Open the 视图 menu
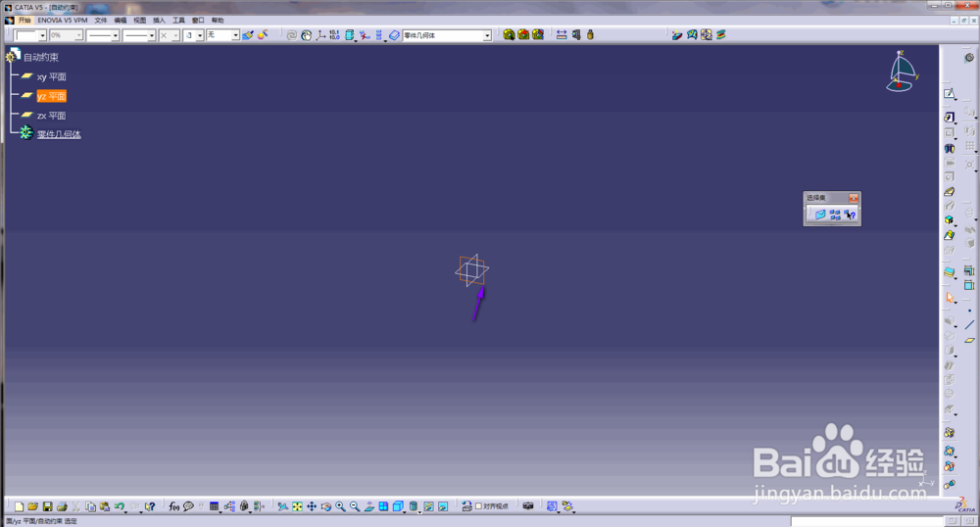 [x=139, y=20]
